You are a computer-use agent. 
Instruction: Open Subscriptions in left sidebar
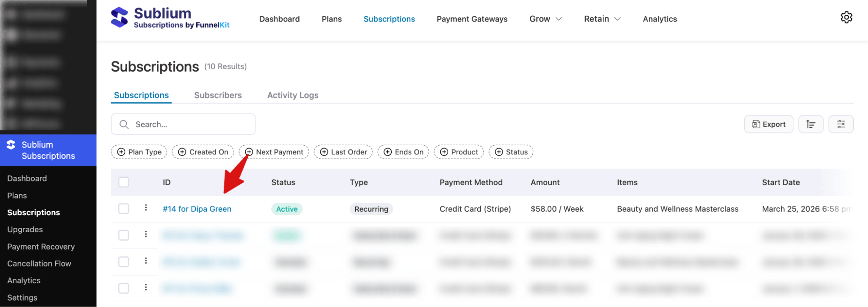[33, 213]
